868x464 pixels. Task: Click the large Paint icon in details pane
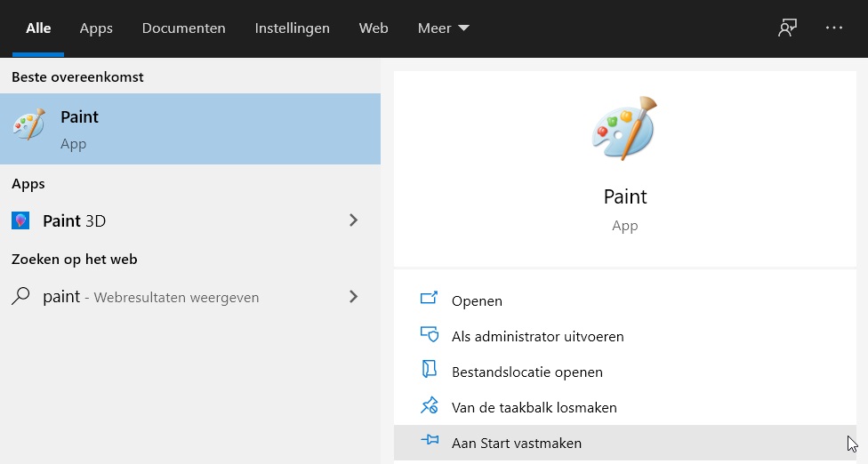(x=624, y=129)
